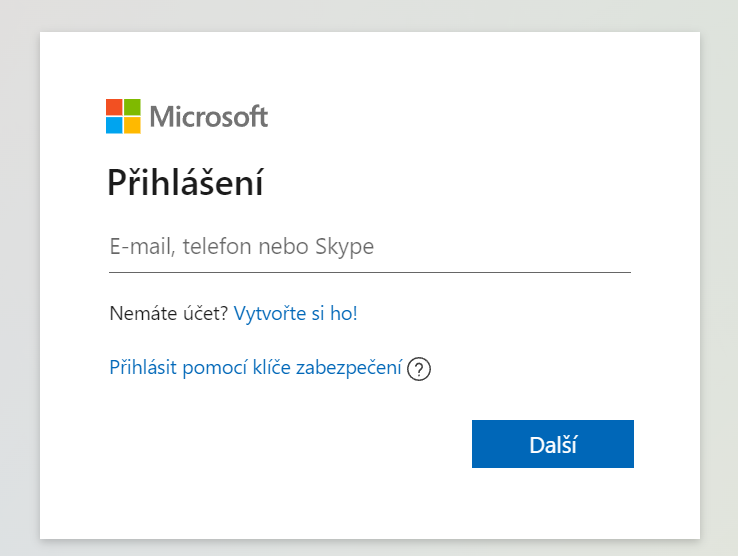Focus the E-mail, telefon nebo Skype field
This screenshot has width=738, height=556.
(x=370, y=246)
